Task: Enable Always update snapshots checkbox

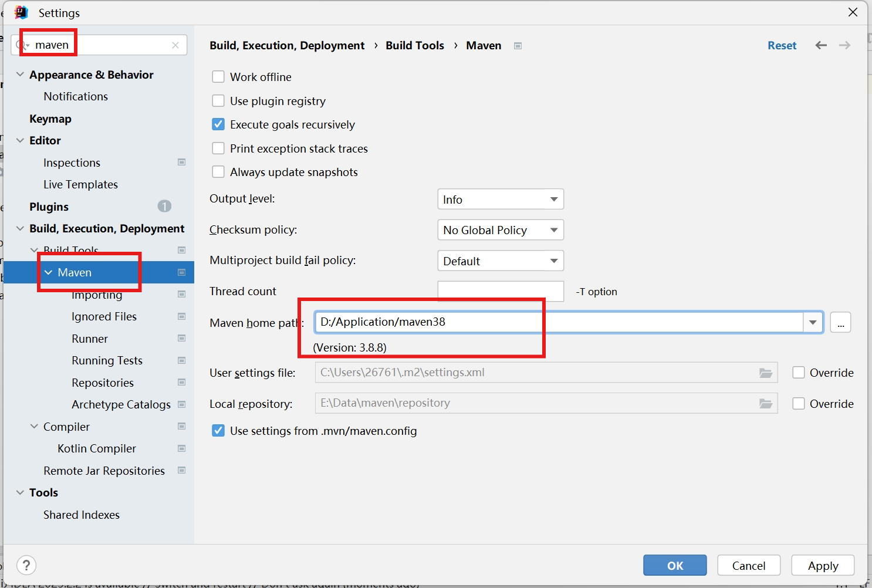Action: 218,172
